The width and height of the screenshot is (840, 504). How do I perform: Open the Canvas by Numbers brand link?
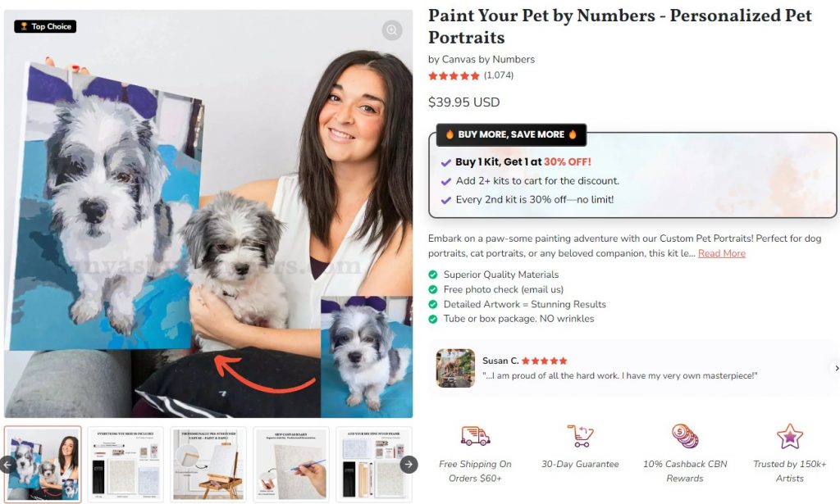click(x=488, y=59)
